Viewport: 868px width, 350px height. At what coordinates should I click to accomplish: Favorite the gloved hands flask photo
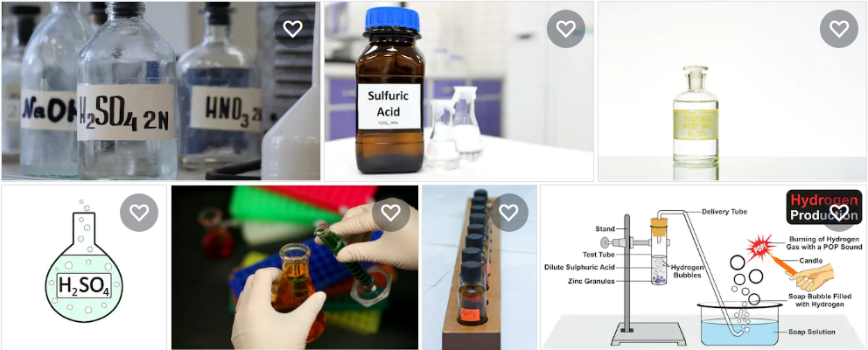click(x=391, y=213)
